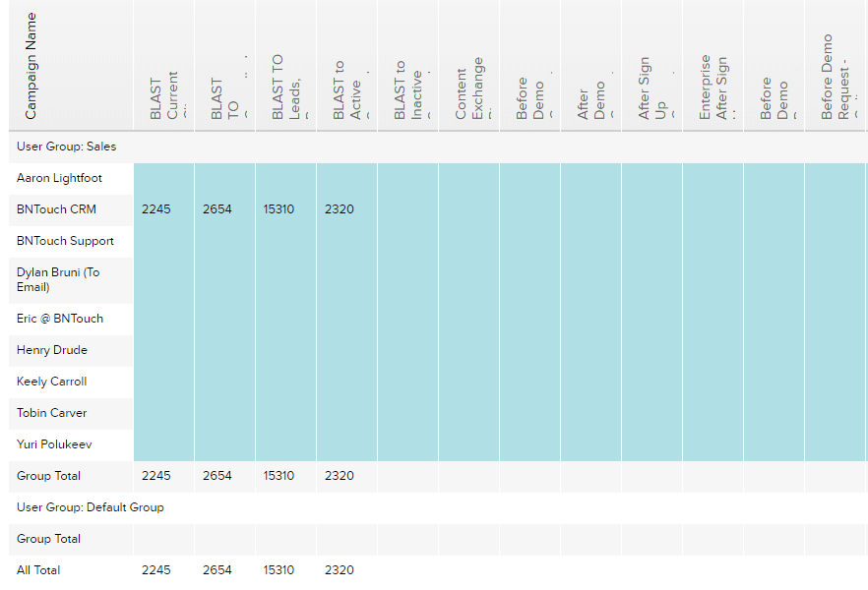Select Enterprise After Sign column header
The image size is (868, 590).
tap(713, 65)
